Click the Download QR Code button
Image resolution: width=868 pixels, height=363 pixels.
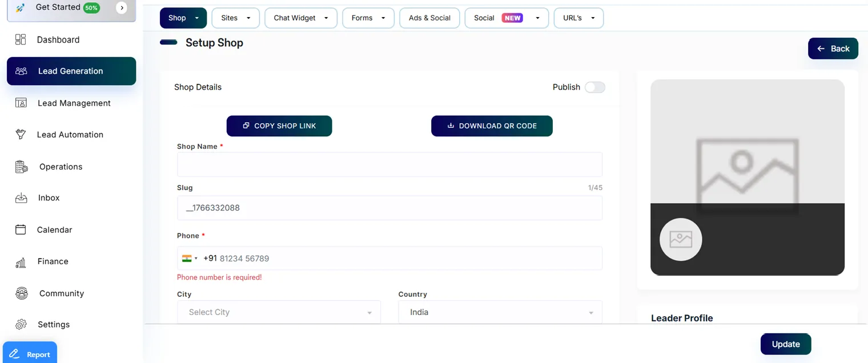click(492, 126)
